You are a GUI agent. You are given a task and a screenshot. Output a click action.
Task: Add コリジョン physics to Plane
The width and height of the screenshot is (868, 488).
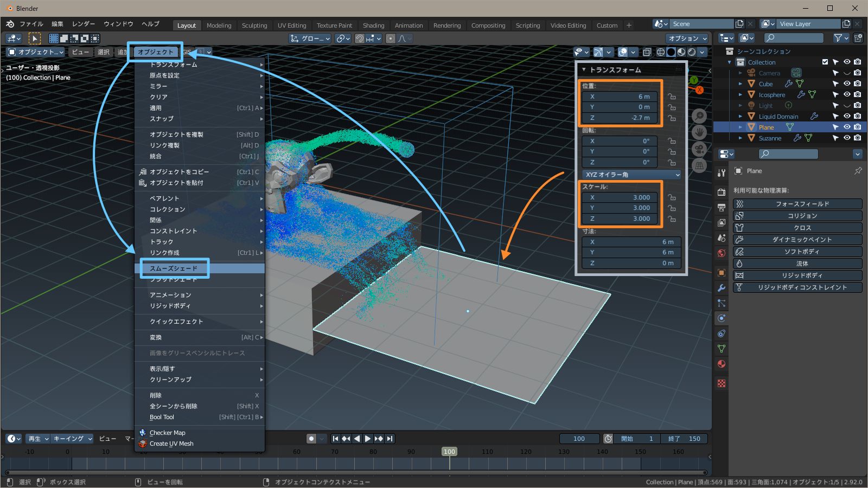tap(797, 216)
